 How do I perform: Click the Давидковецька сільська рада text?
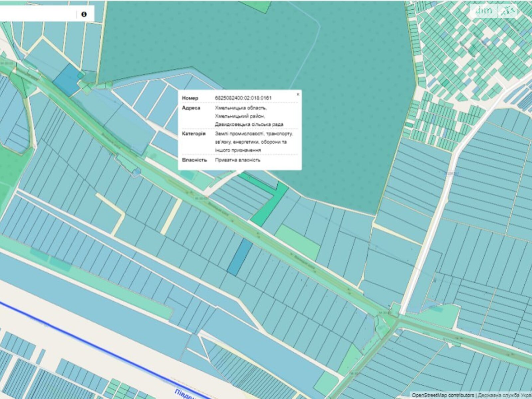point(249,124)
